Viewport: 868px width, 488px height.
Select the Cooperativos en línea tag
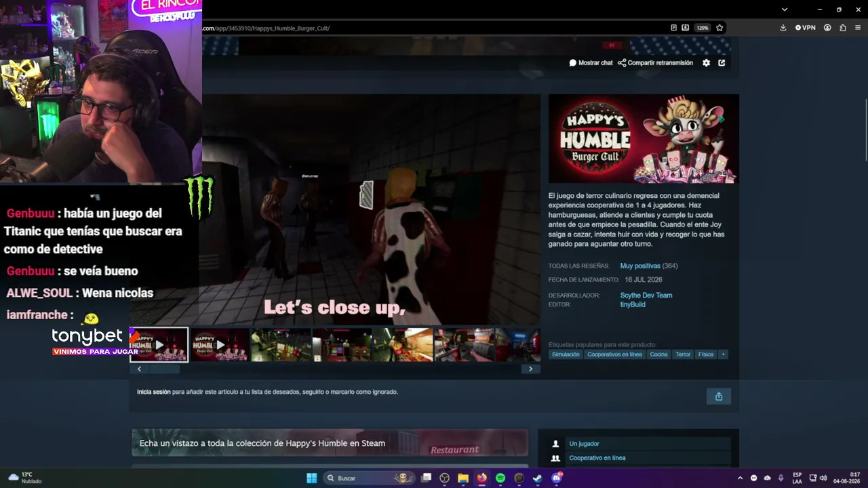[614, 354]
